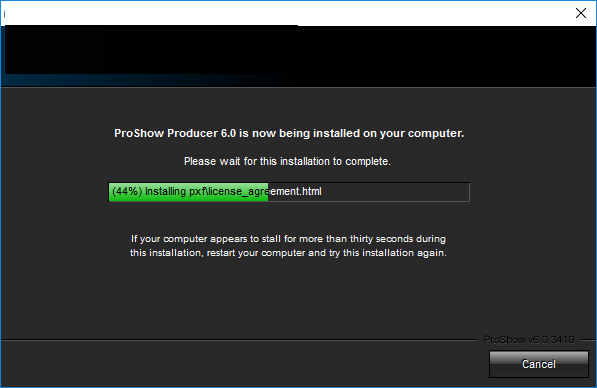Click the ProShow v6.0.3410 version label
Image resolution: width=597 pixels, height=388 pixels.
529,339
